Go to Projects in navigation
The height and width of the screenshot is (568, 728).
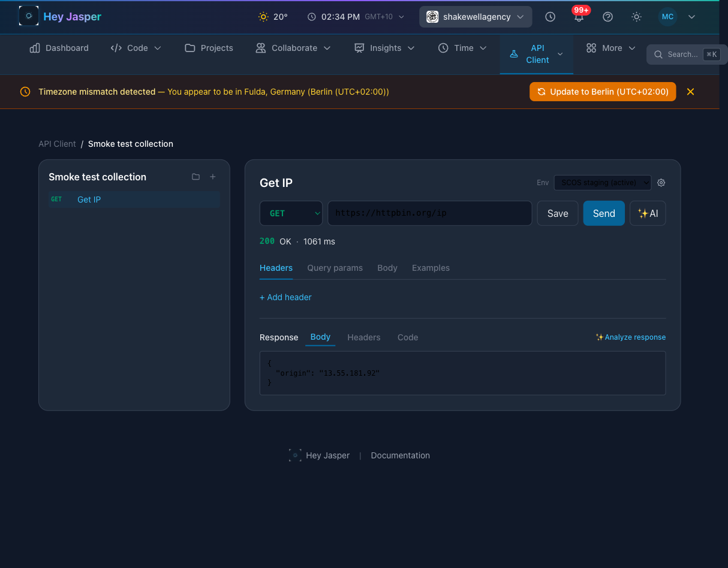209,48
